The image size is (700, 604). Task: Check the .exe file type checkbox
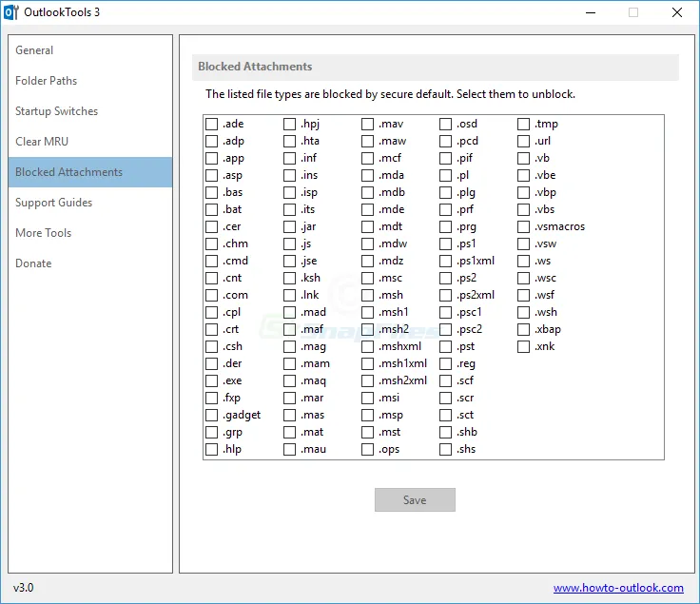tap(211, 380)
